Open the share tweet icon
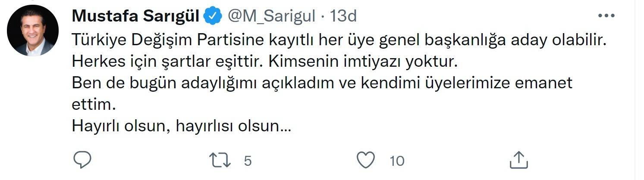 (518, 160)
